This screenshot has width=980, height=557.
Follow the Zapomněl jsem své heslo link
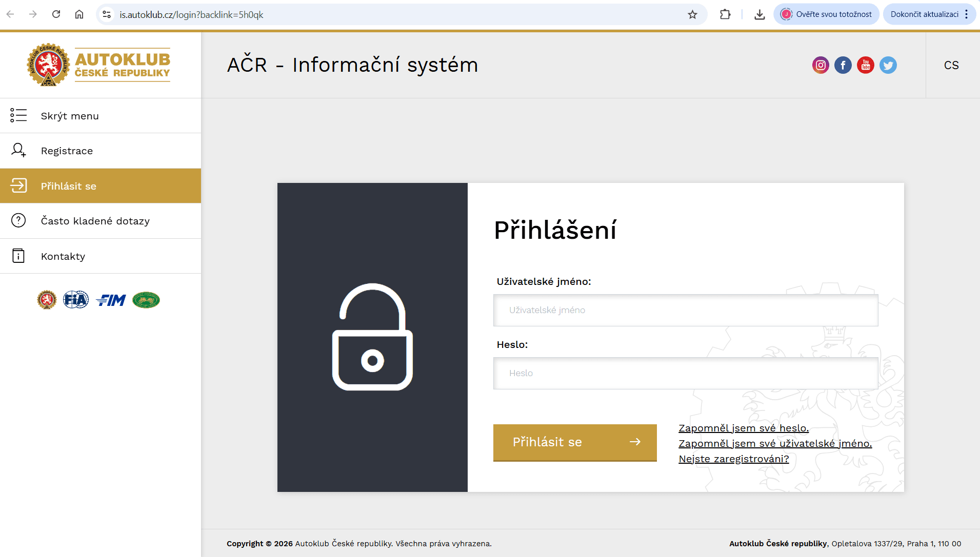744,428
